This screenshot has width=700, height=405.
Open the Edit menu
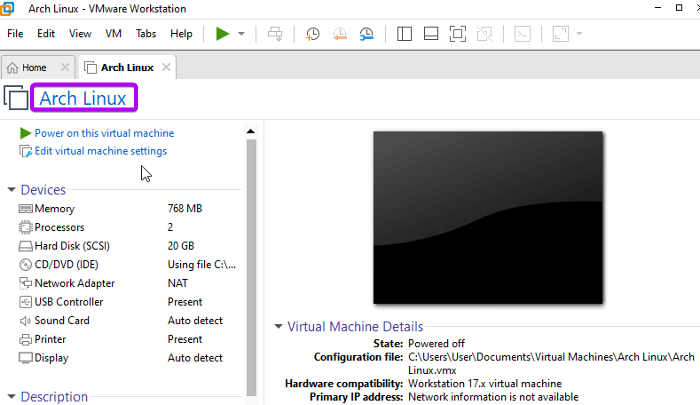46,33
